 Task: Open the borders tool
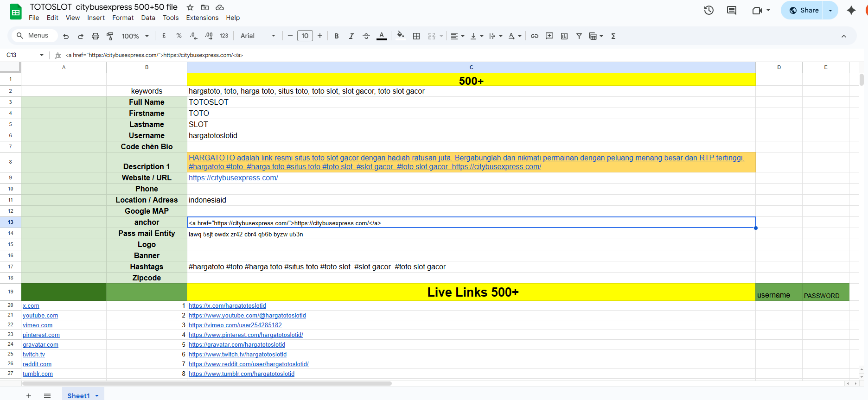click(x=416, y=36)
